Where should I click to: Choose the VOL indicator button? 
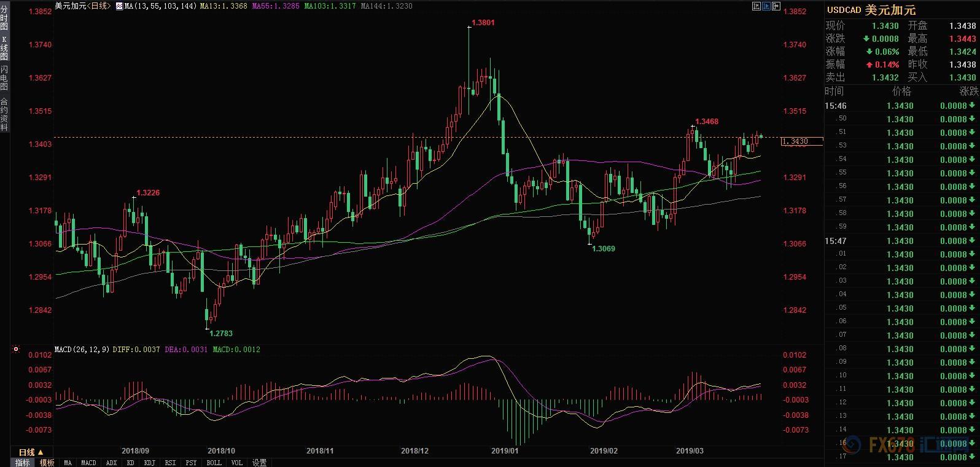[236, 463]
